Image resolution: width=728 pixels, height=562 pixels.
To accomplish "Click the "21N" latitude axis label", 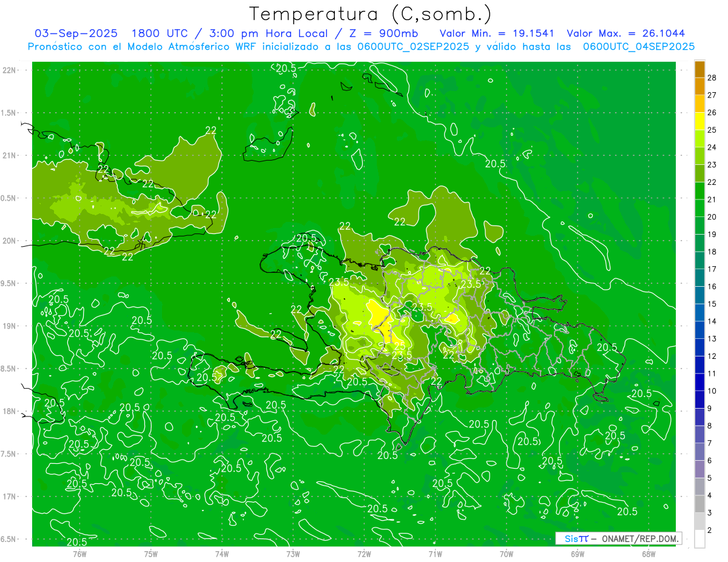I will pos(10,156).
